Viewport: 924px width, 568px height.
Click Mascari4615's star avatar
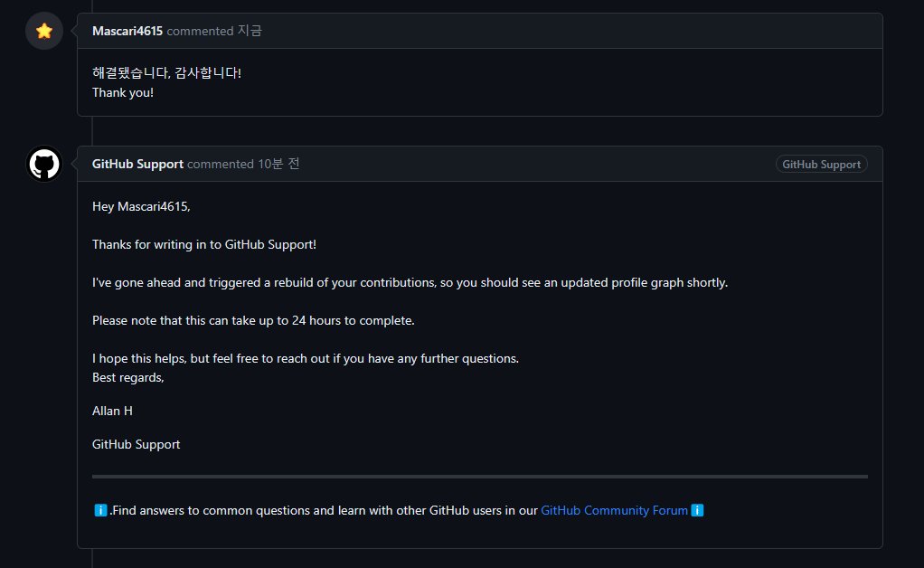pyautogui.click(x=44, y=31)
